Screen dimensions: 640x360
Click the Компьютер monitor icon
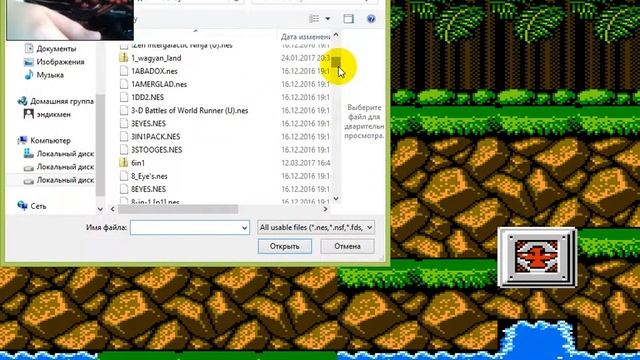click(x=22, y=140)
